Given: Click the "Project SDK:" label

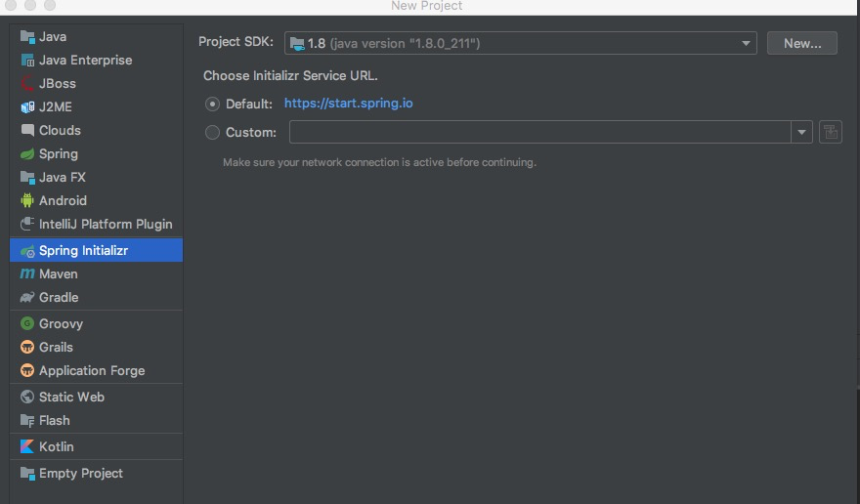Looking at the screenshot, I should point(236,42).
